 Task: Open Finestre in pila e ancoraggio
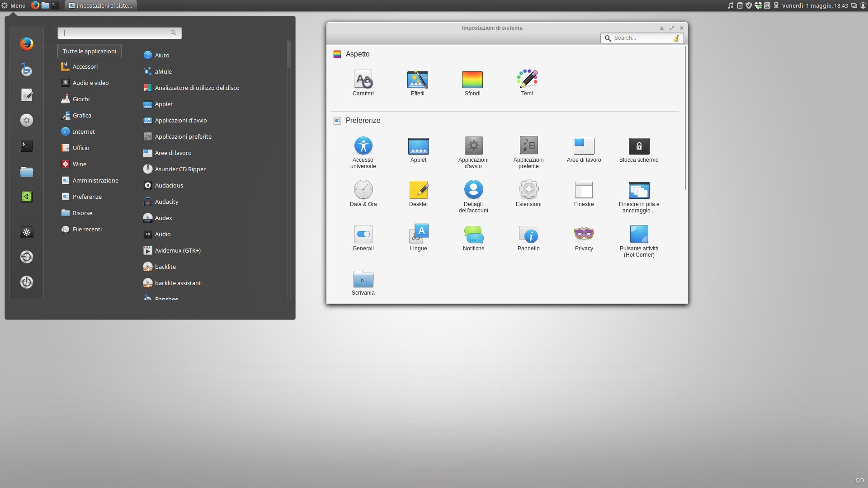(639, 197)
